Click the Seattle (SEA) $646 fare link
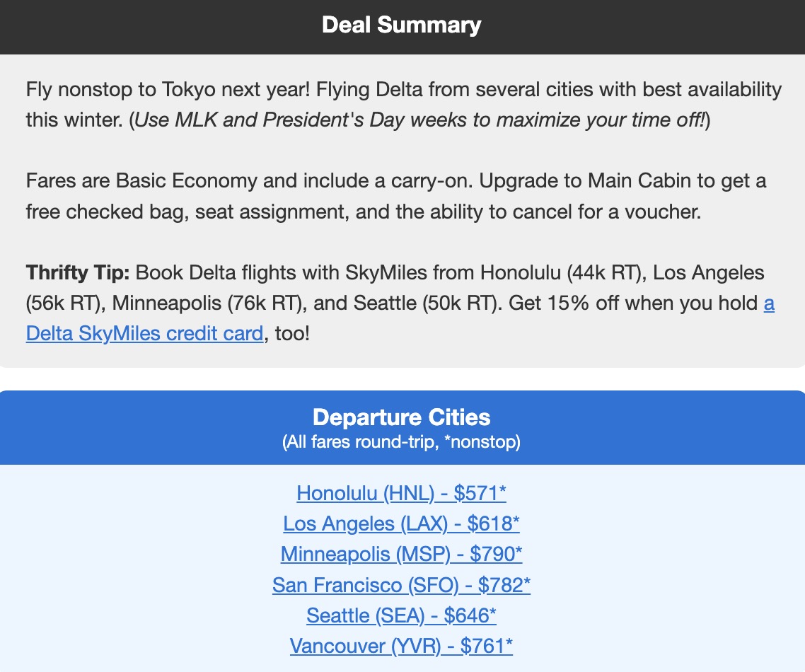The width and height of the screenshot is (805, 672). [401, 615]
